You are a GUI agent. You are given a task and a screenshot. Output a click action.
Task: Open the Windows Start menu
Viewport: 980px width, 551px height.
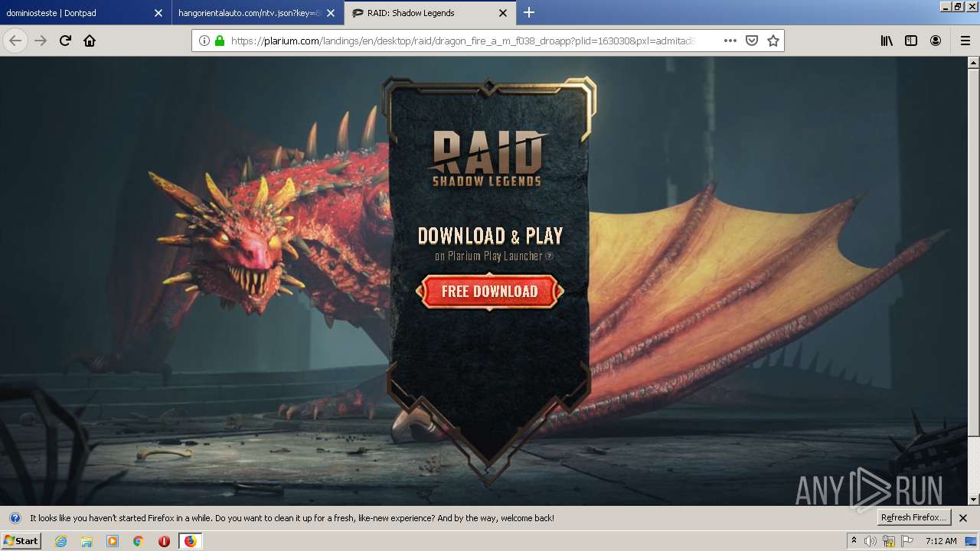point(21,541)
